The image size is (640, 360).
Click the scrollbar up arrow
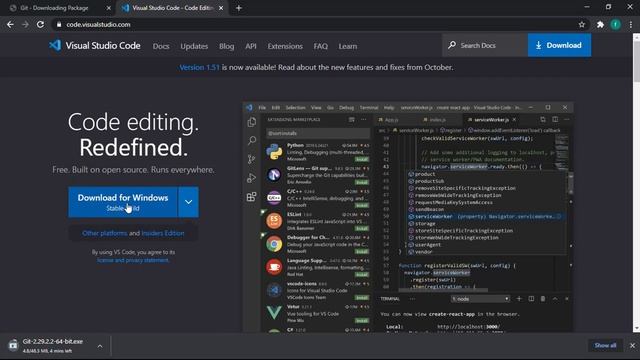636,37
